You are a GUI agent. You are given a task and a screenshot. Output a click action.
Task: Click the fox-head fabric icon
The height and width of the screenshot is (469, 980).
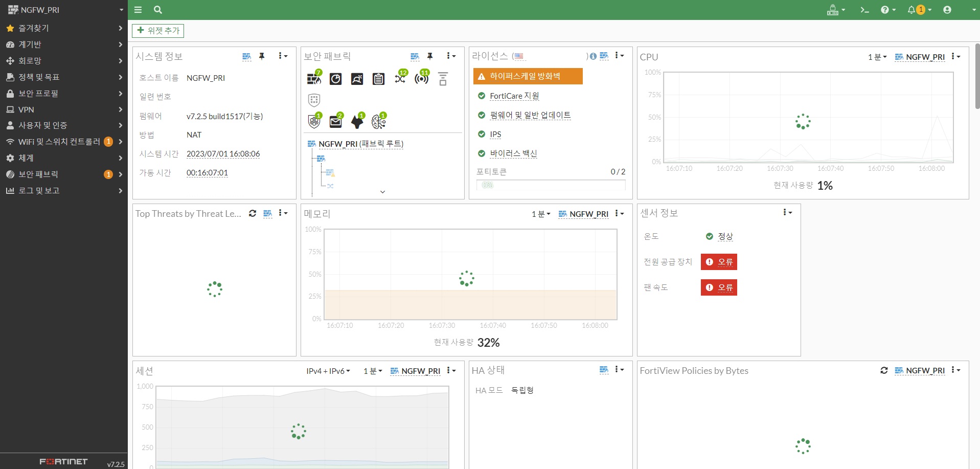[x=358, y=121]
